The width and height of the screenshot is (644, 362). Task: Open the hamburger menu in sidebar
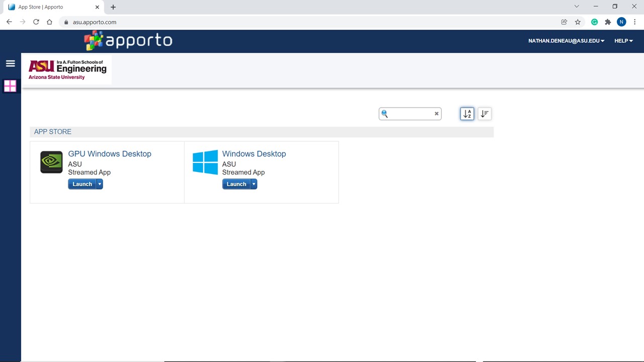tap(10, 63)
